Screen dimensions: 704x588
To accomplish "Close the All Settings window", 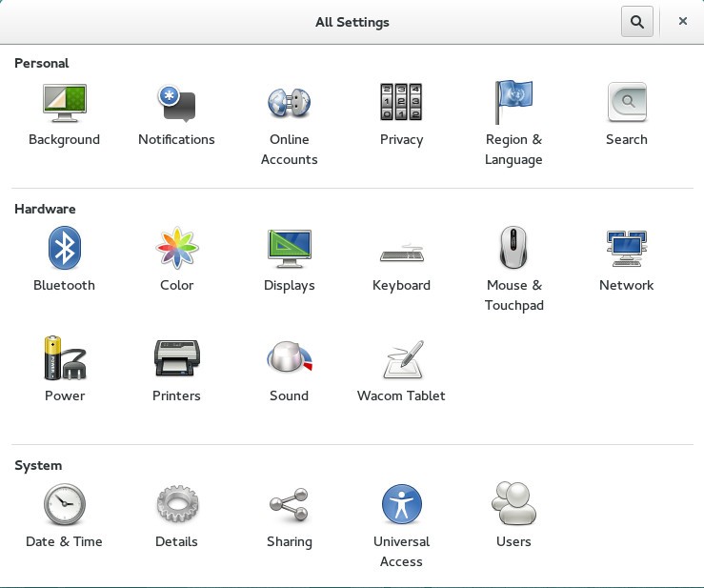I will coord(683,22).
